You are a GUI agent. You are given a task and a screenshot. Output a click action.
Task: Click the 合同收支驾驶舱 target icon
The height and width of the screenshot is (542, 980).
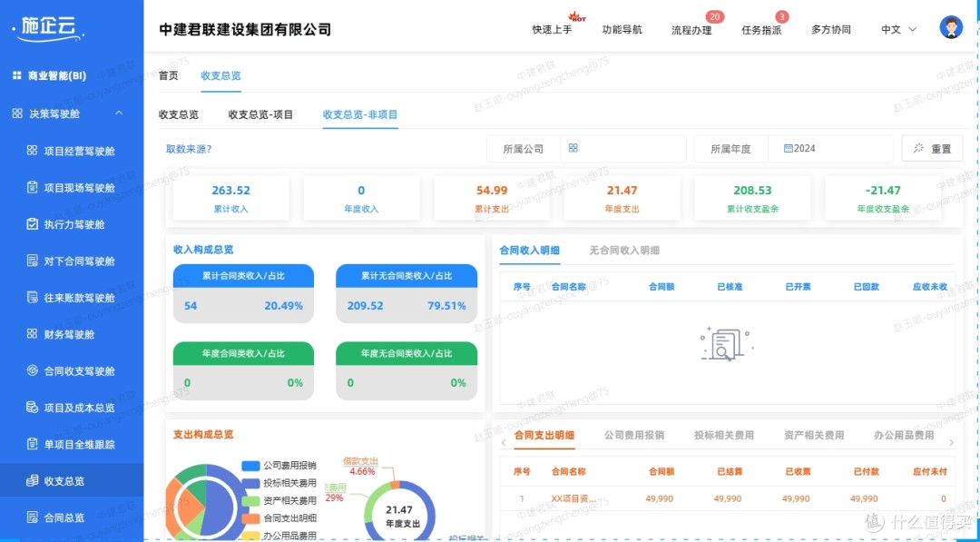32,370
